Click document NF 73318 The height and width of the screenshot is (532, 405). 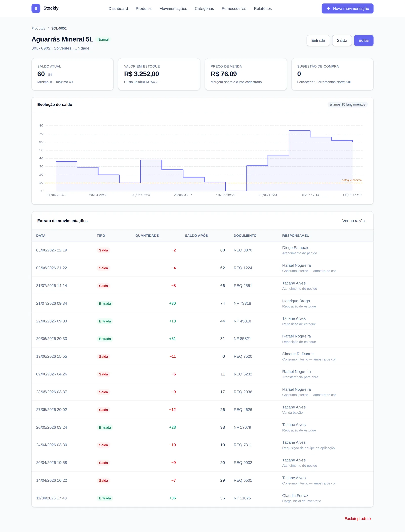click(242, 304)
